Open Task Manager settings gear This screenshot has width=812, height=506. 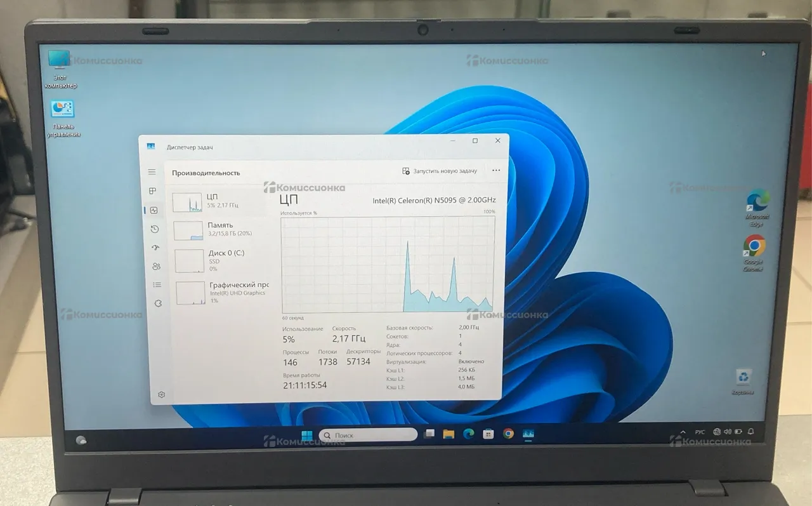[161, 395]
